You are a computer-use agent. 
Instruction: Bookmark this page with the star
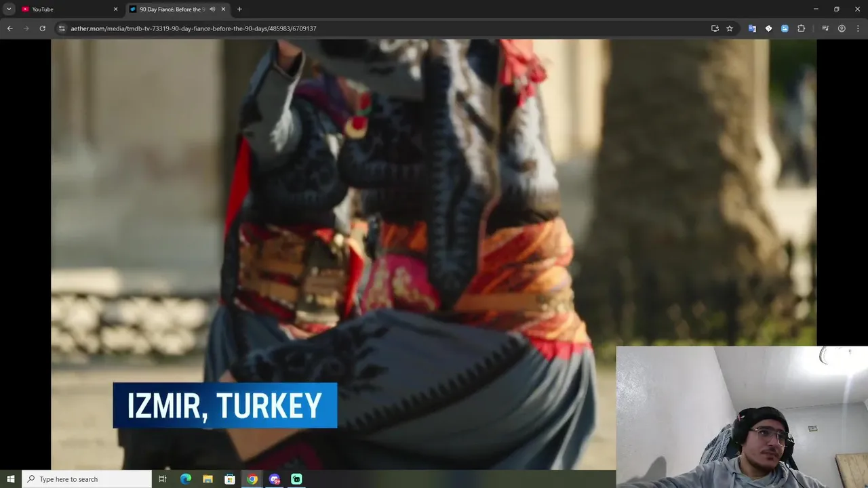pos(730,28)
